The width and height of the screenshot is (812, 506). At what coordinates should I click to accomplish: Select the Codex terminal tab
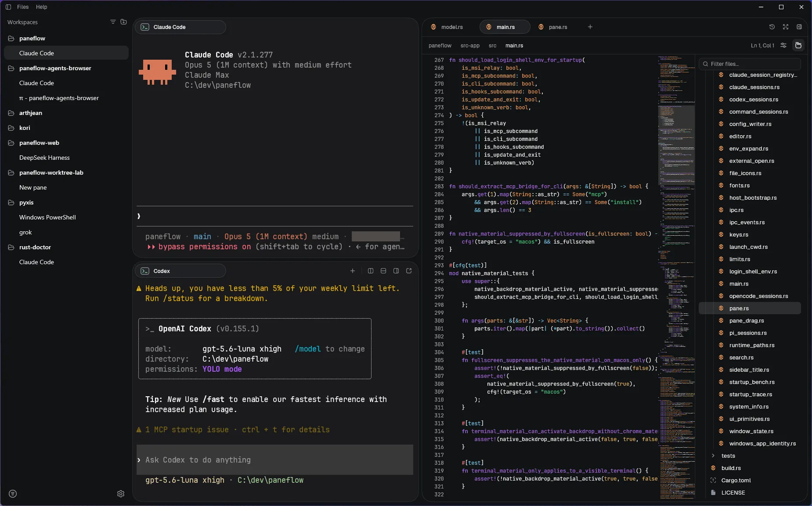180,271
